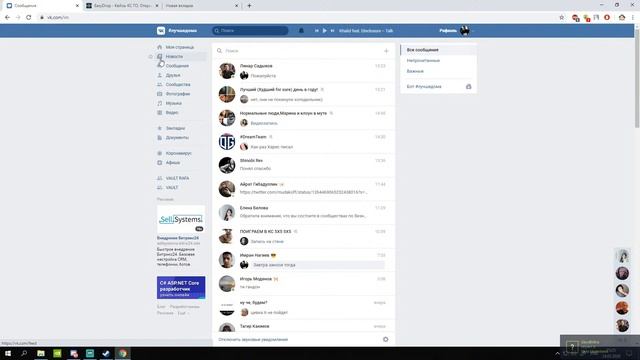Viewport: 640px width, 360px height.
Task: Open Windows taskbar search
Action: coord(24,353)
